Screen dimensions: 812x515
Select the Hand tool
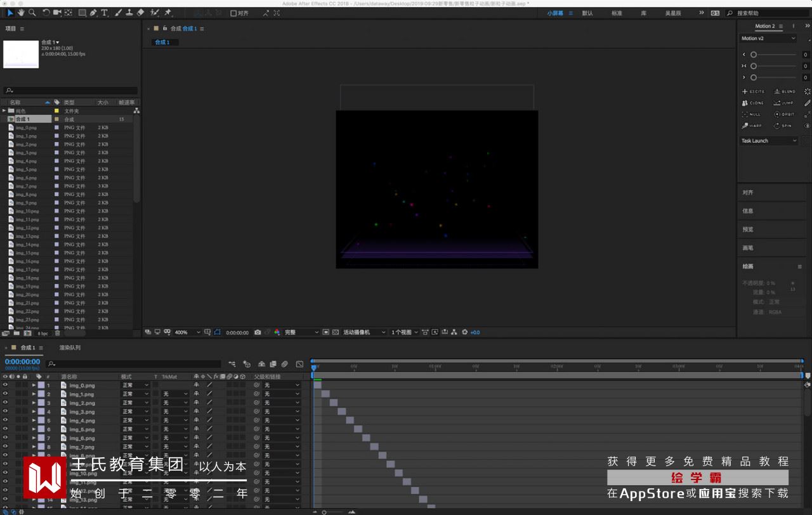[x=21, y=13]
